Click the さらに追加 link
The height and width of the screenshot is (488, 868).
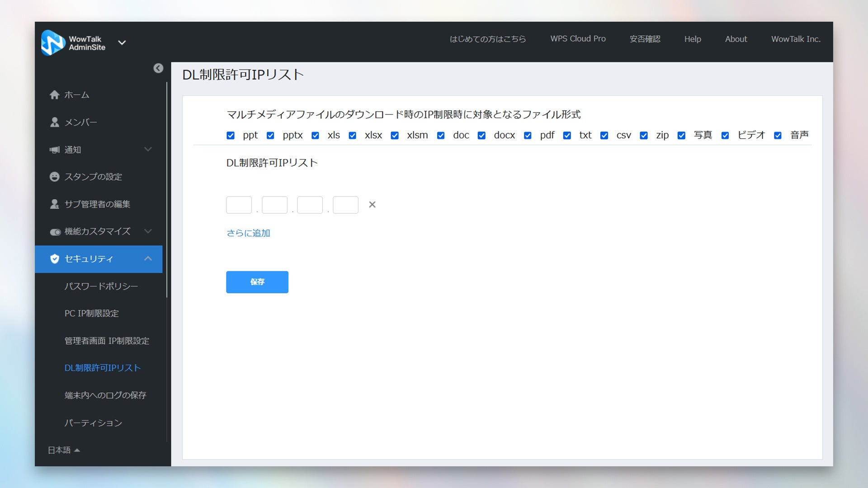pyautogui.click(x=248, y=233)
